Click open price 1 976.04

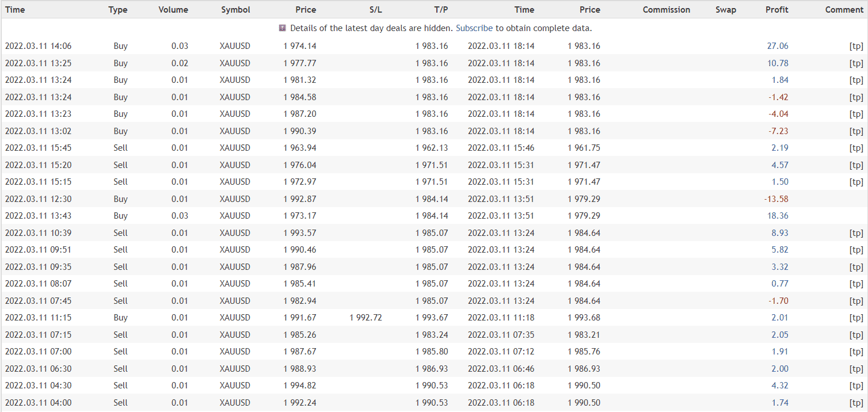[300, 165]
